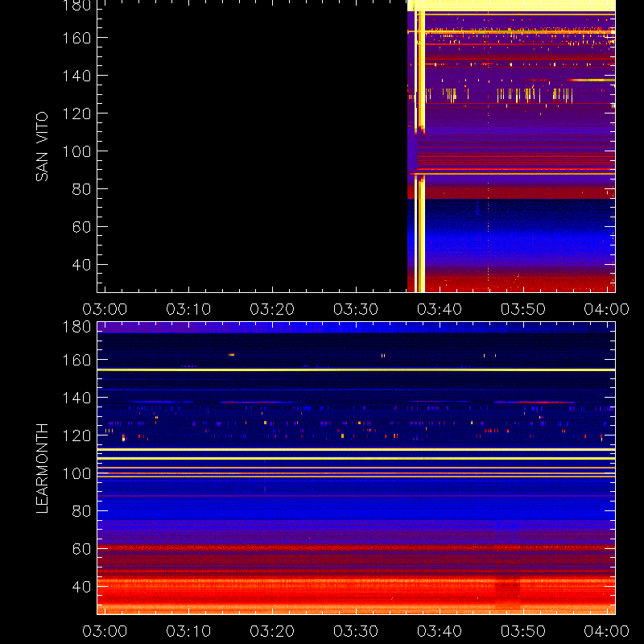Select the 60 tick label on San Vito axis
Screen dimensions: 644x644
(81, 227)
